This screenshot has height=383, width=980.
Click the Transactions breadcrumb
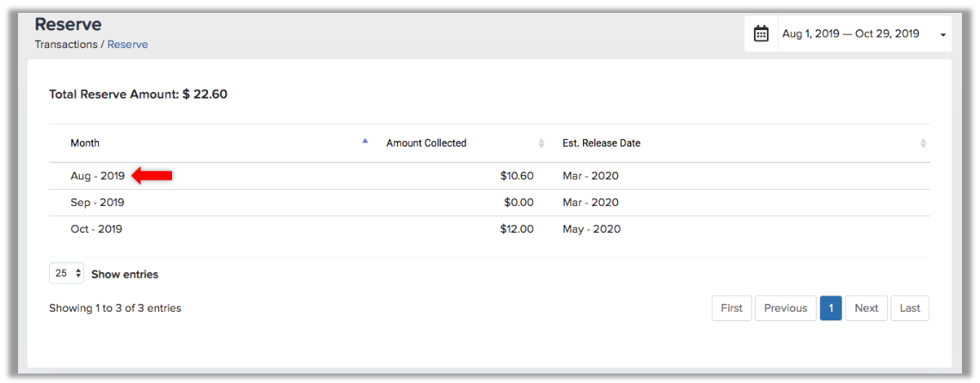tap(65, 45)
